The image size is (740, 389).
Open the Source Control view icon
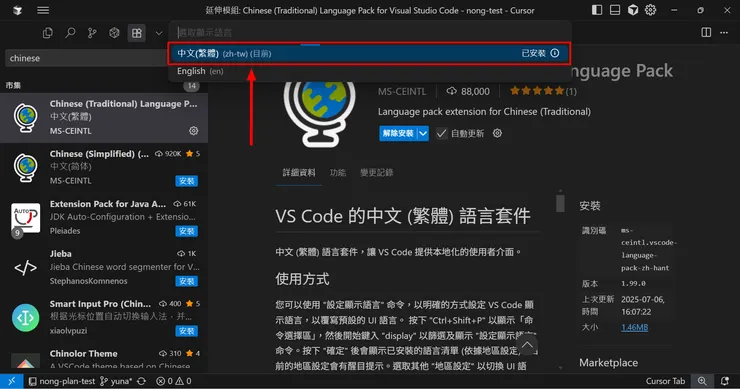92,33
